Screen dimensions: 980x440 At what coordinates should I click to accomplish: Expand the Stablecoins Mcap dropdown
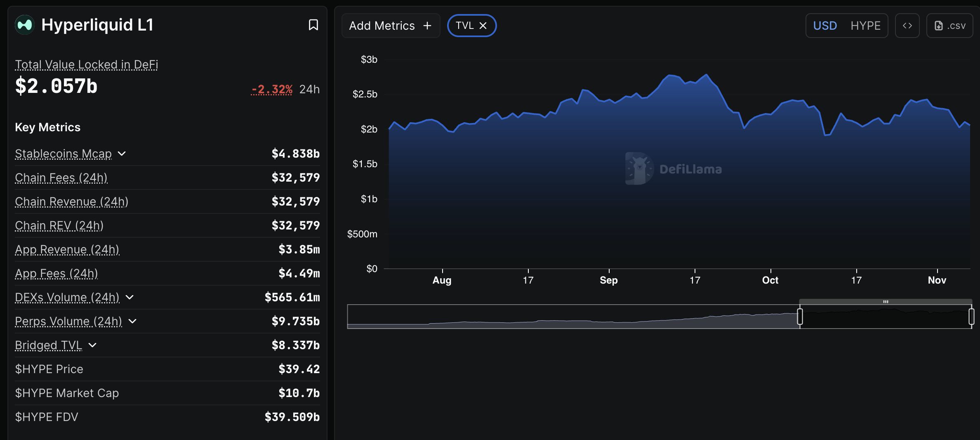tap(122, 153)
